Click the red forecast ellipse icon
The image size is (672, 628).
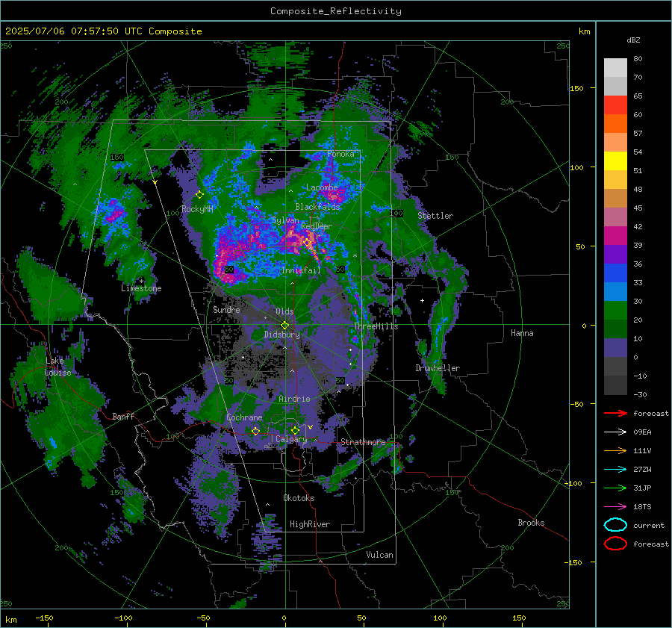click(x=615, y=544)
